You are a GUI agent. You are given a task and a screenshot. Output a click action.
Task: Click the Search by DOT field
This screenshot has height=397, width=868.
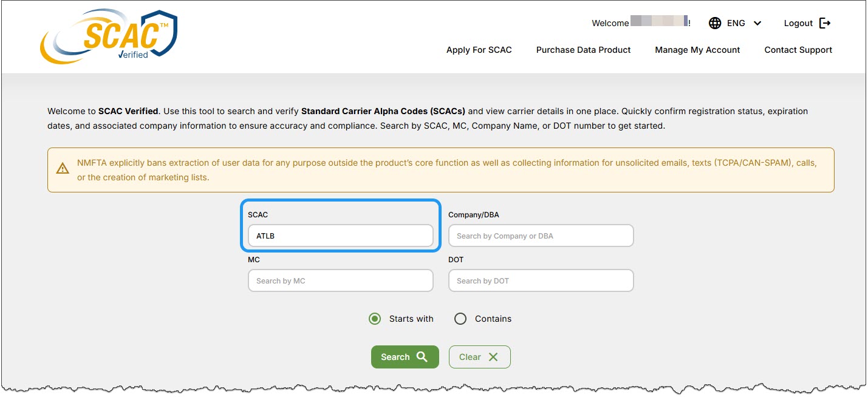click(541, 280)
